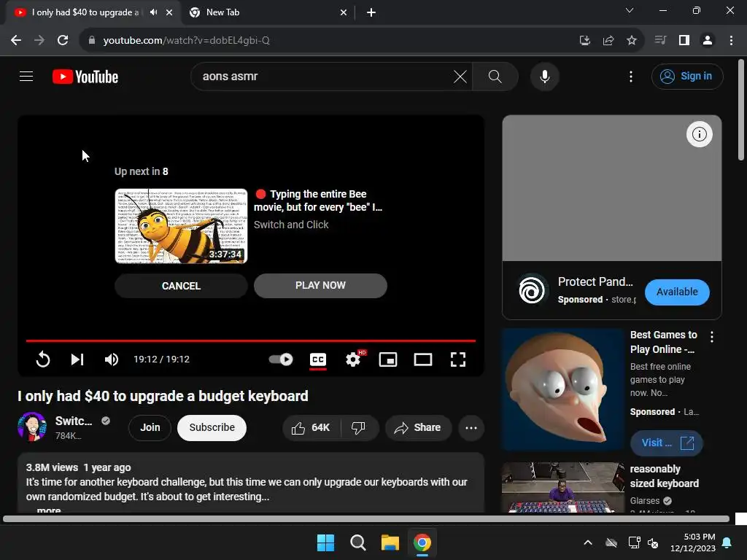The width and height of the screenshot is (747, 560).
Task: Open the channel avatar for Switch and Click
Action: point(32,427)
